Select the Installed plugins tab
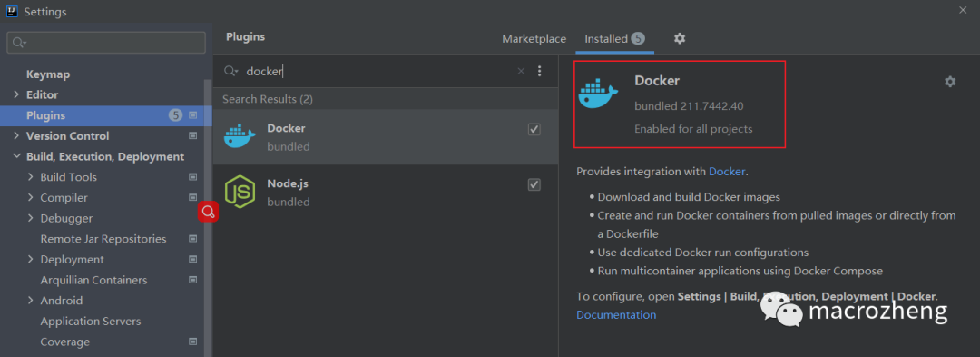Image resolution: width=980 pixels, height=357 pixels. [x=614, y=39]
